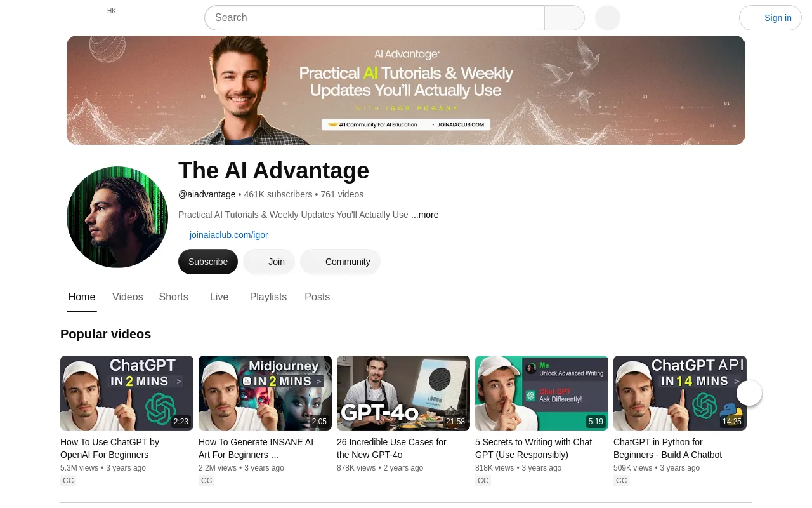Click the CC badge under How To Use ChatGPT
The width and height of the screenshot is (812, 508).
point(69,481)
